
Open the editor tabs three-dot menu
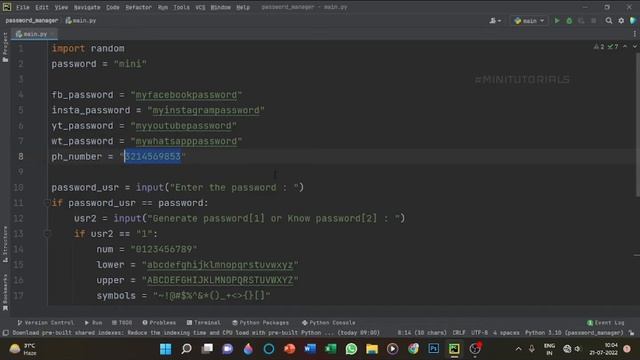click(x=634, y=34)
